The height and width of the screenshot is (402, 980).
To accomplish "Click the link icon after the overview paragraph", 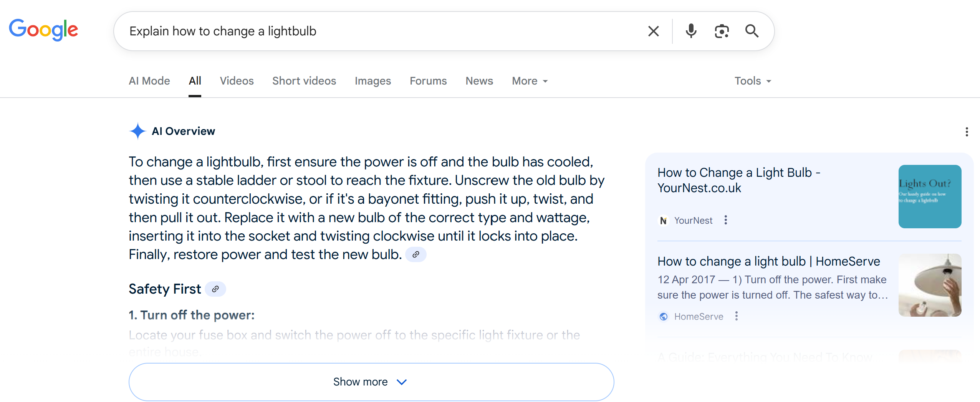I will click(416, 254).
